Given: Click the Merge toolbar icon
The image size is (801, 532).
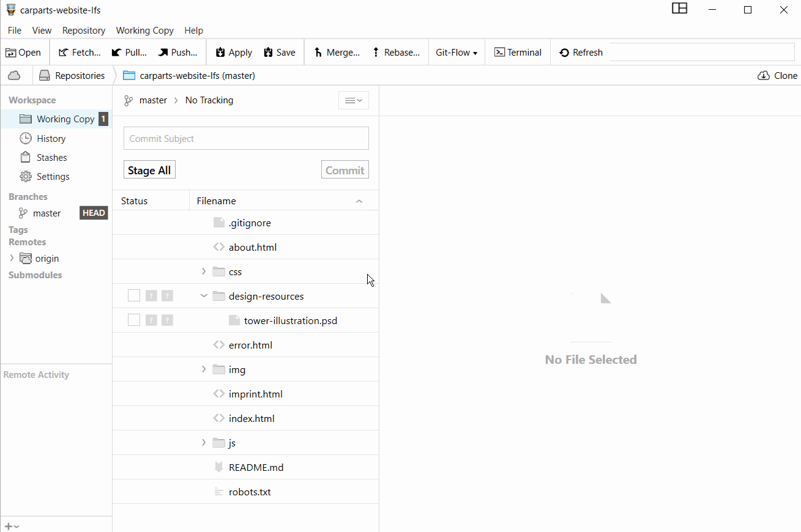Looking at the screenshot, I should [x=318, y=53].
